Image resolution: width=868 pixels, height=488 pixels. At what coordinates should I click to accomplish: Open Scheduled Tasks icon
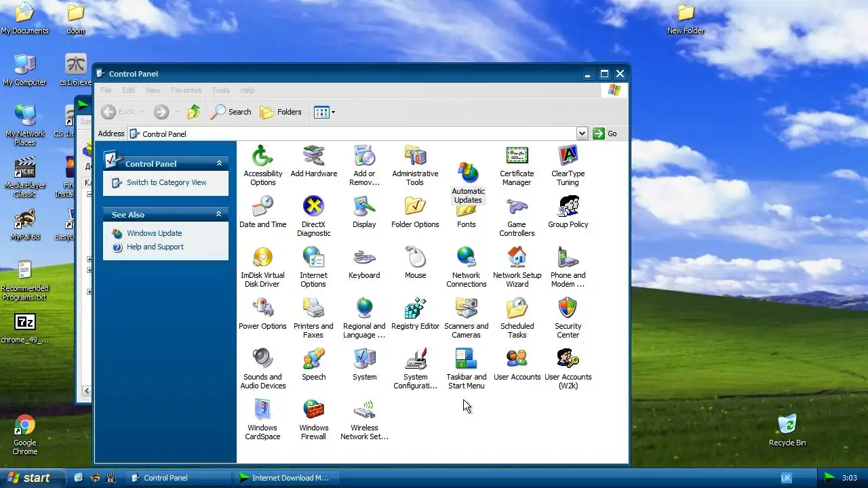517,318
